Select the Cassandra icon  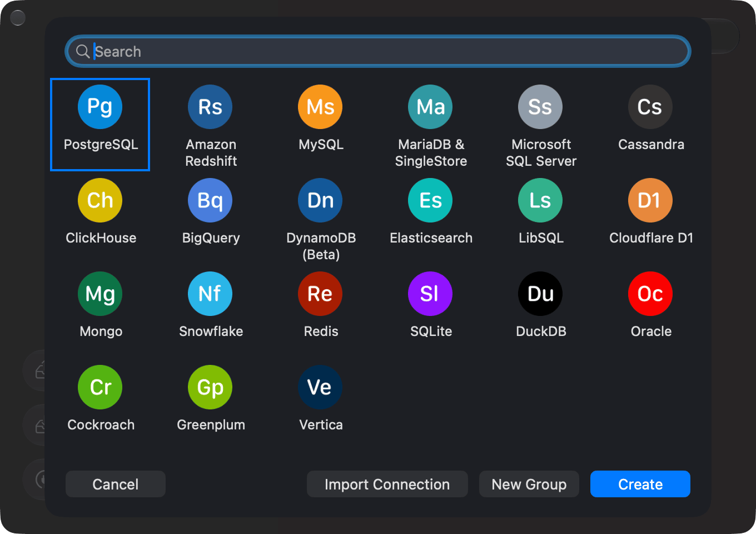(x=650, y=107)
